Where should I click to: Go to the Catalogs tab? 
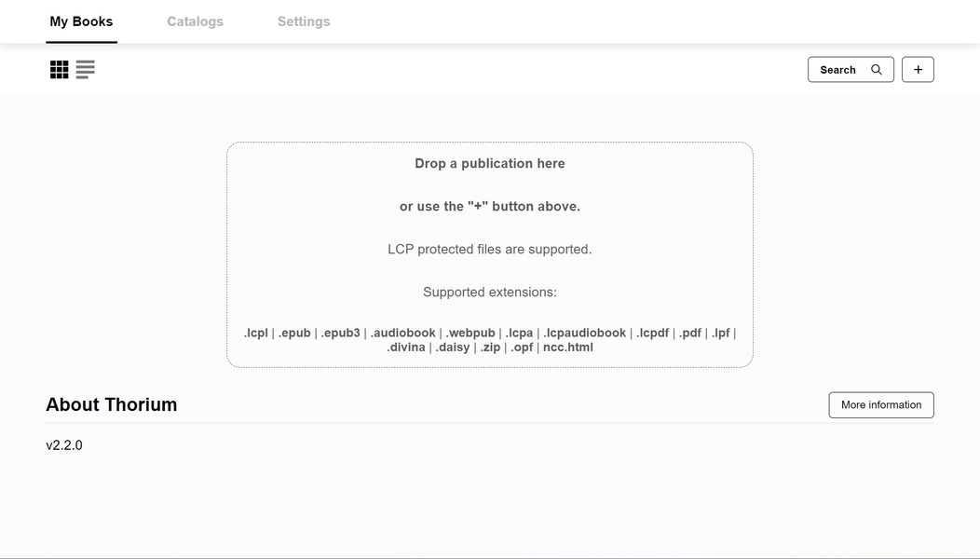tap(195, 21)
